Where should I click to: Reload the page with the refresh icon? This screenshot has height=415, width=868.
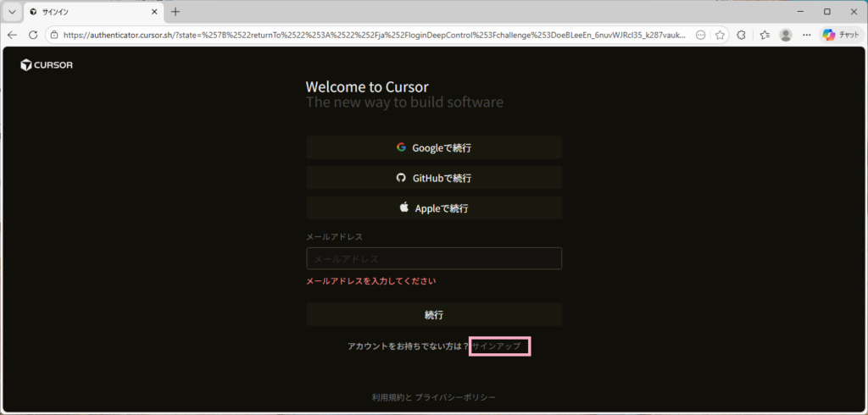(33, 35)
